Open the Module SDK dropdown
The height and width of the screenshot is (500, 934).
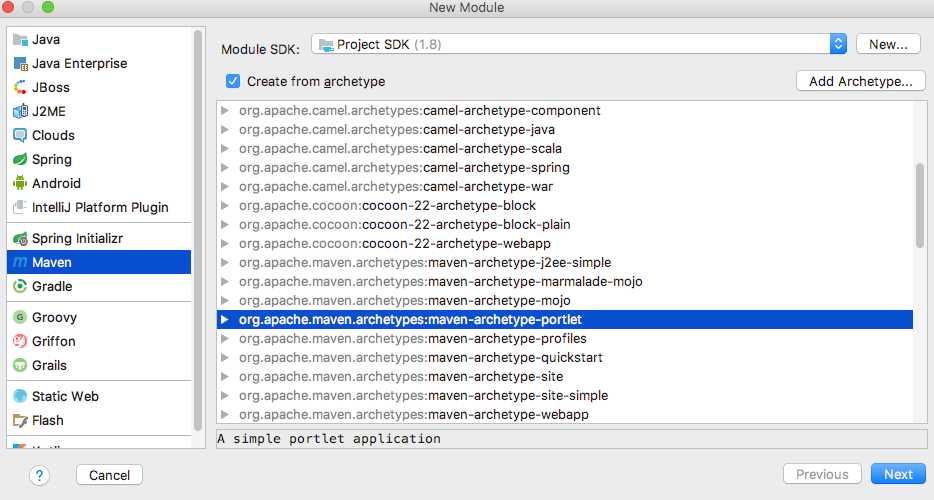point(579,44)
